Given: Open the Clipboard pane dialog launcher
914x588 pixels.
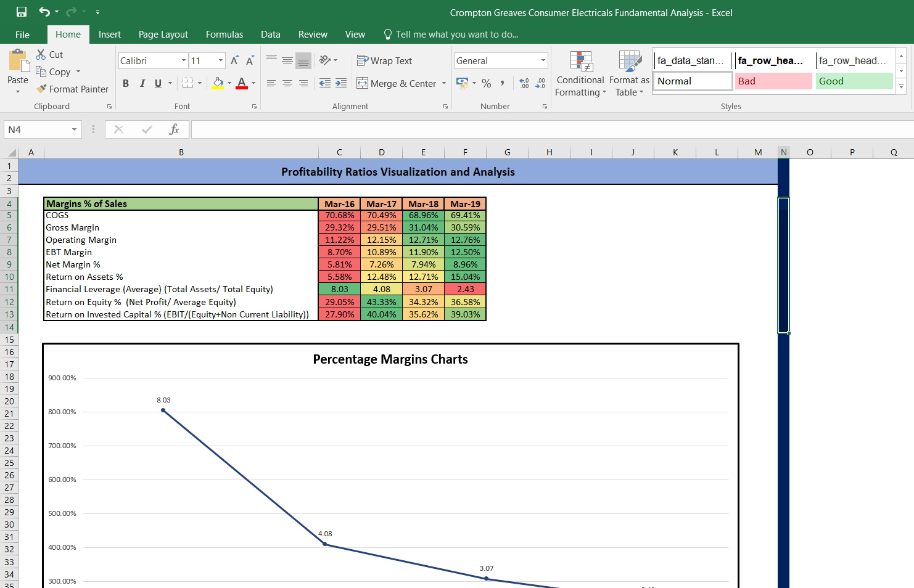Looking at the screenshot, I should coord(109,107).
